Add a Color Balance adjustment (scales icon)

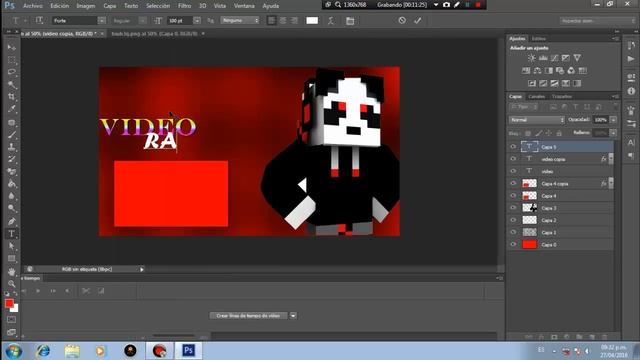point(537,71)
